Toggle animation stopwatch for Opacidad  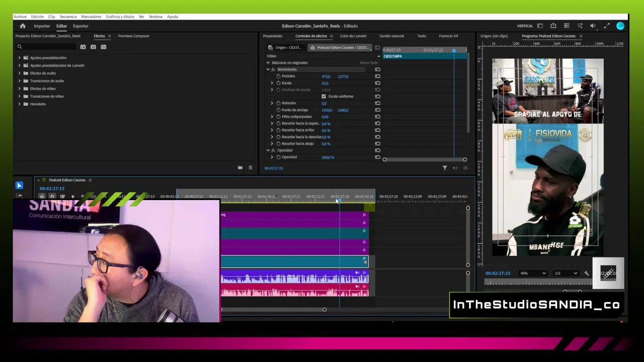click(278, 157)
